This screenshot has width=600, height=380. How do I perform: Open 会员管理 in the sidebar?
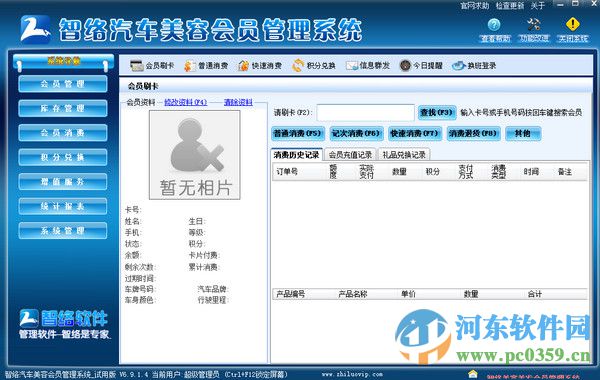click(63, 84)
